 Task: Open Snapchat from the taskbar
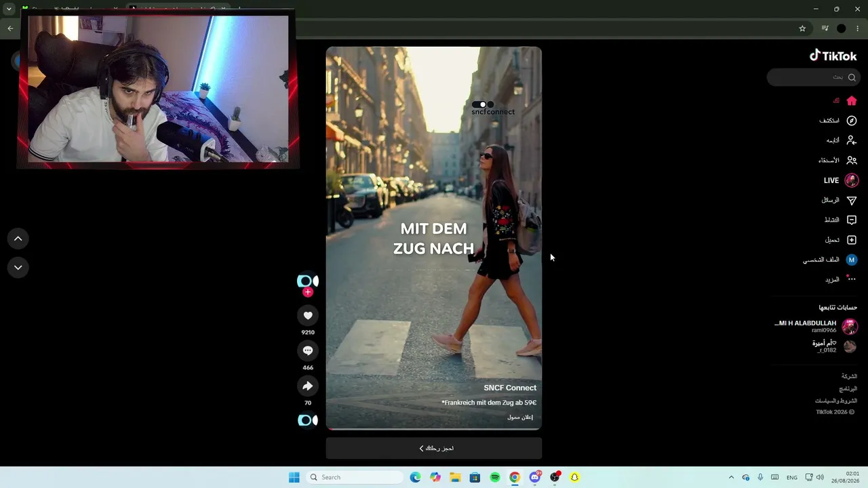coord(574,477)
